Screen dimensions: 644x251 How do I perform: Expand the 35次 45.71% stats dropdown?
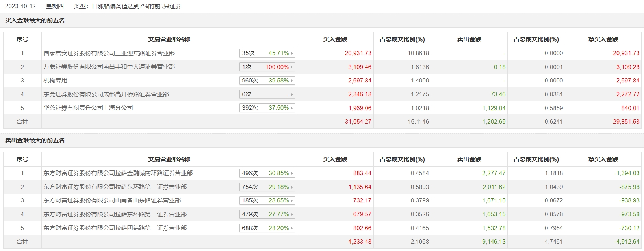(x=267, y=53)
